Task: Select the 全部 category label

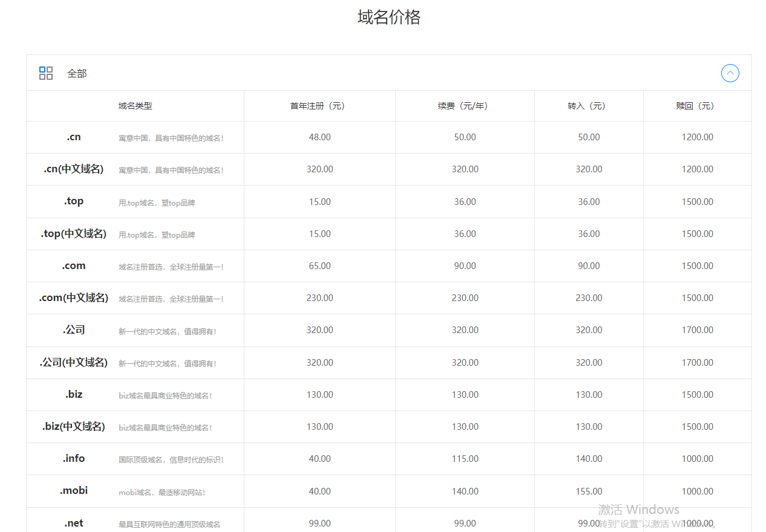Action: coord(77,73)
